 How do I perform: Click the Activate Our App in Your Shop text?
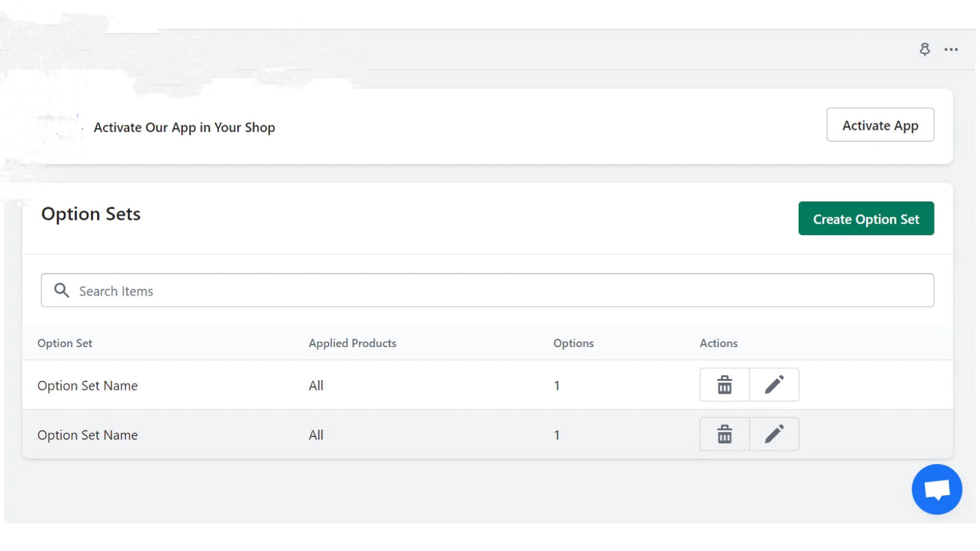tap(184, 127)
